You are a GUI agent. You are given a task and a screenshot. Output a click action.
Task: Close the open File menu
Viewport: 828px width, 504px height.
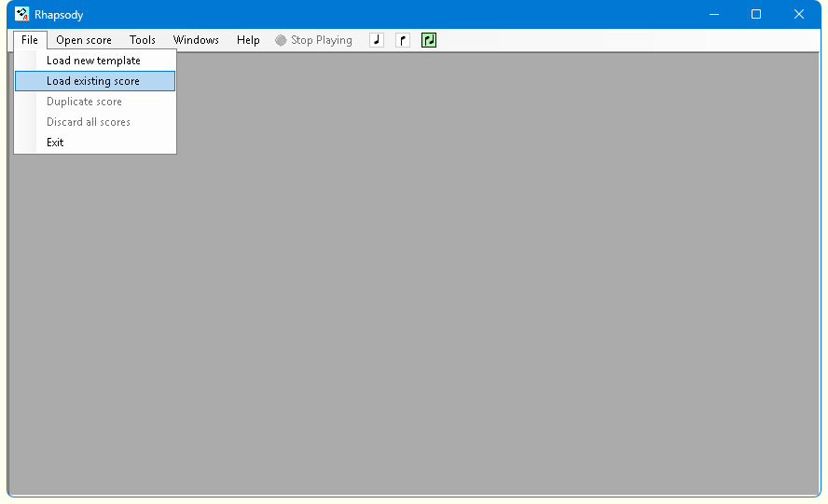[x=30, y=40]
